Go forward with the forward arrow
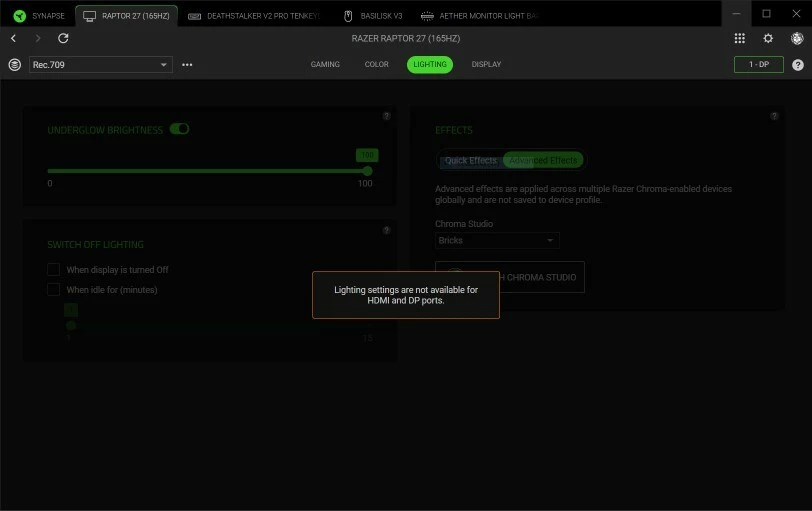812x511 pixels. click(x=38, y=38)
